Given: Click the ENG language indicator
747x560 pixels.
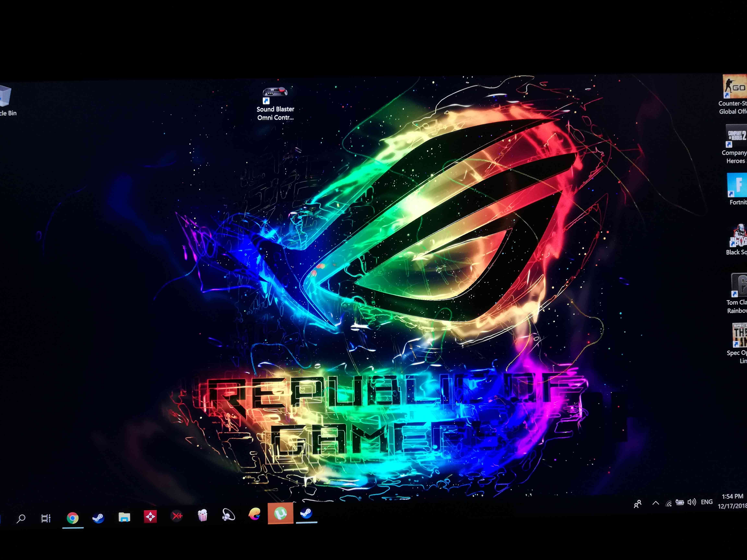Looking at the screenshot, I should point(707,502).
